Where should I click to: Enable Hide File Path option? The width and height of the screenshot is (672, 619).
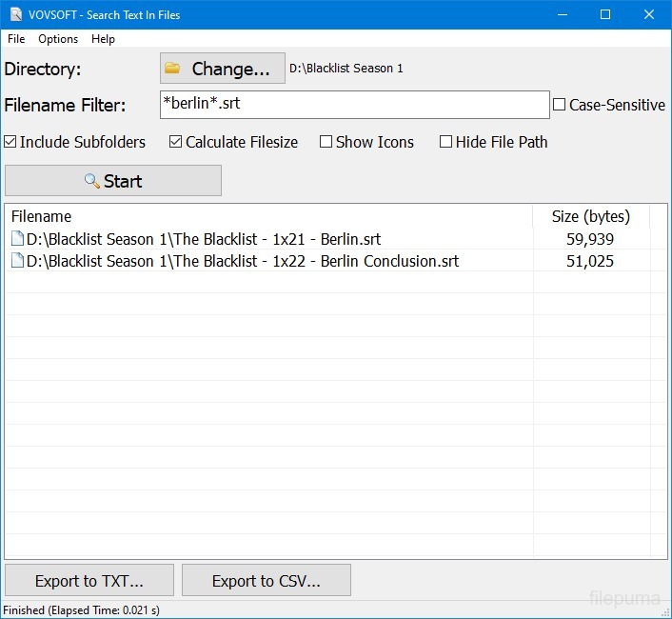(446, 142)
